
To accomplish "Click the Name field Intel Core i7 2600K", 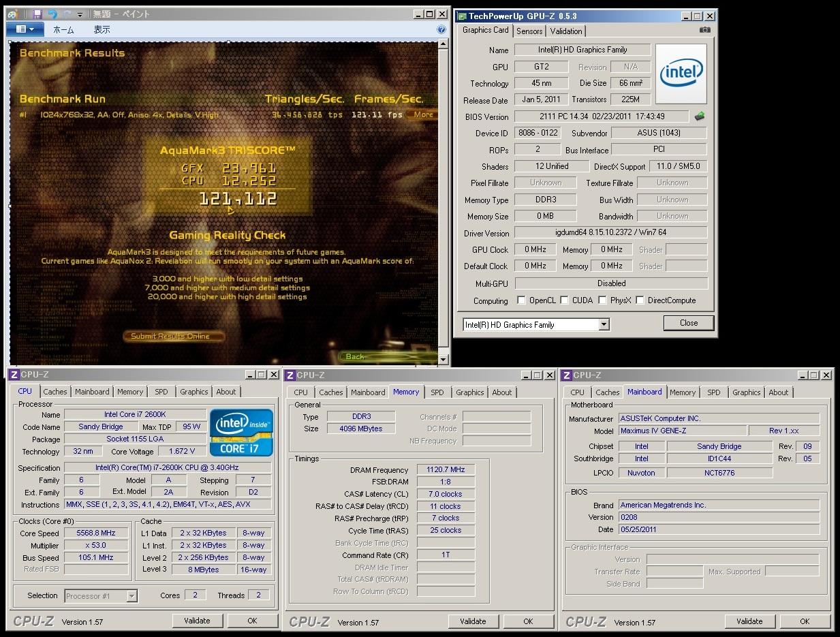I will [135, 415].
